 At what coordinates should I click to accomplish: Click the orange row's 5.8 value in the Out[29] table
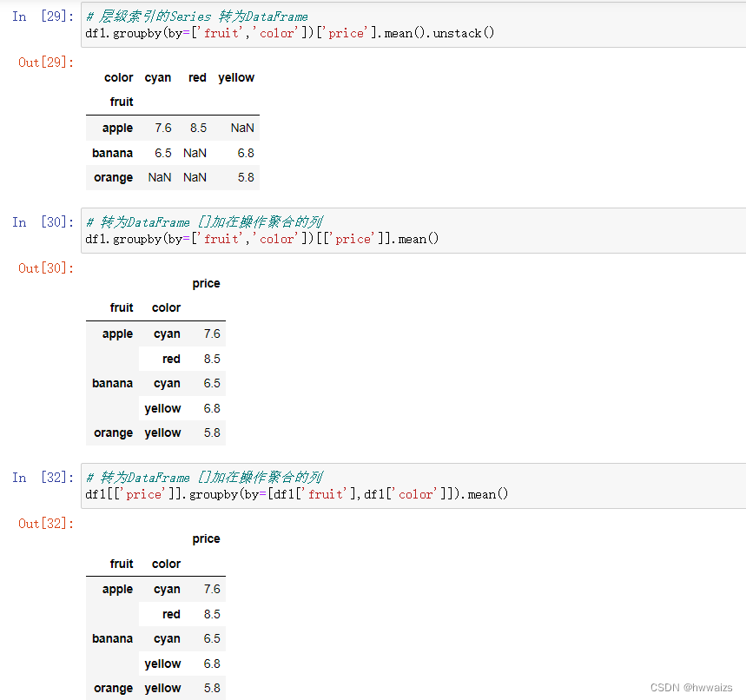point(246,177)
